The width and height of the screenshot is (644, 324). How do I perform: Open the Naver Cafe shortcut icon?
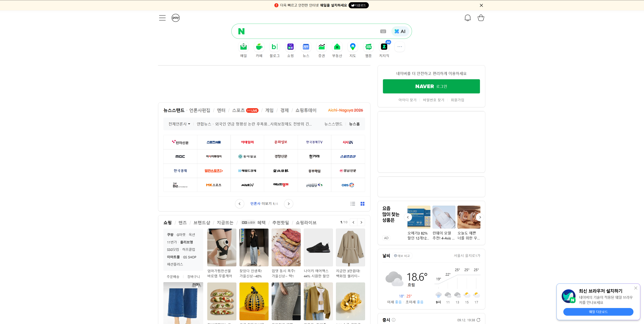click(x=259, y=47)
